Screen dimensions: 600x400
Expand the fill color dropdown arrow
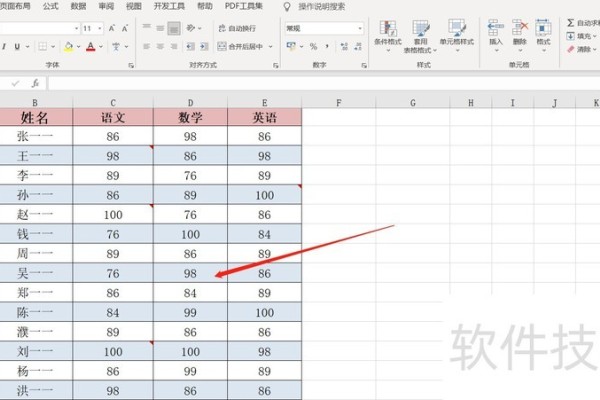tap(78, 47)
